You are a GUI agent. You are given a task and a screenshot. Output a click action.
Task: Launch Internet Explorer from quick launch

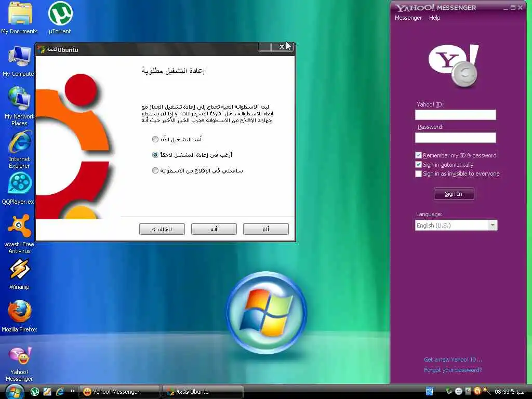click(x=60, y=392)
